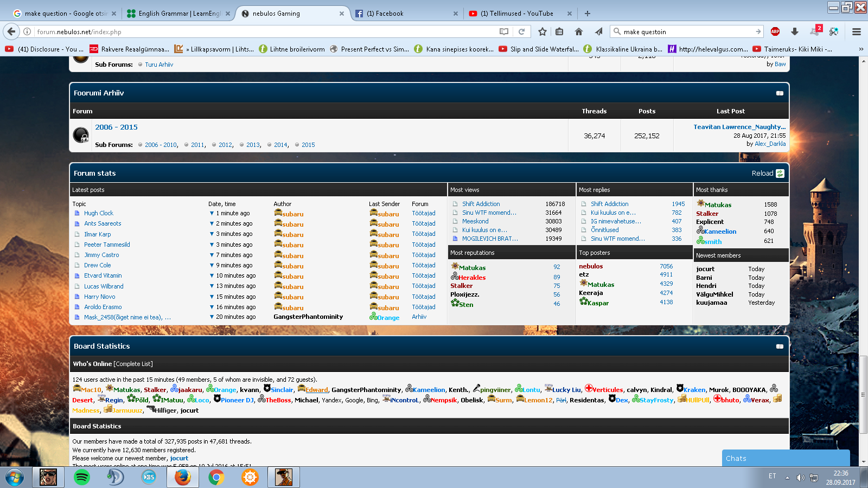Open the Meeskond thread in Most views
Screen dimensions: 868x488
[475, 221]
